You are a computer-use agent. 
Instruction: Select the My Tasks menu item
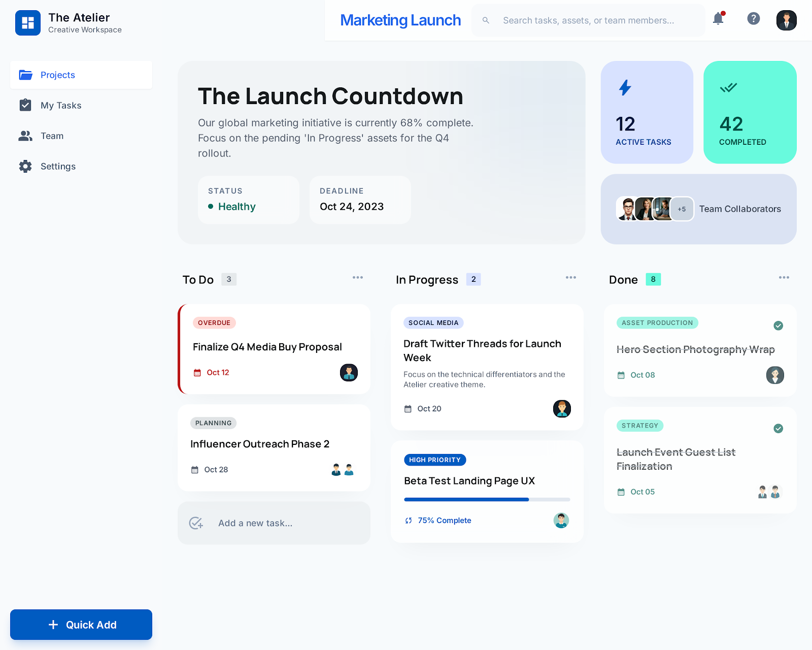60,105
